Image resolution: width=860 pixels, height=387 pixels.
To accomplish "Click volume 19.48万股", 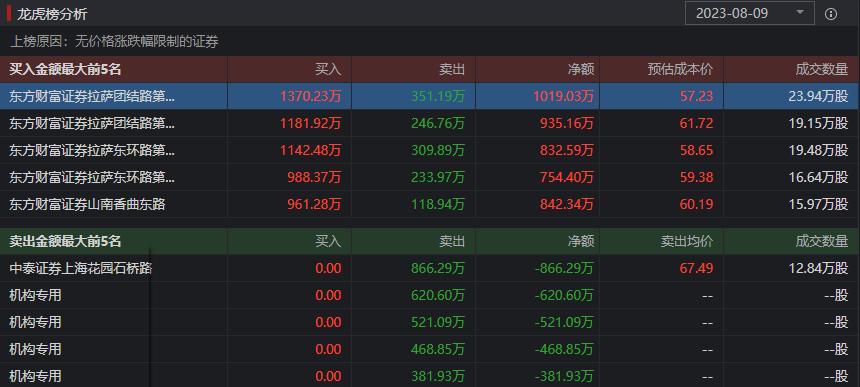I will tap(818, 150).
